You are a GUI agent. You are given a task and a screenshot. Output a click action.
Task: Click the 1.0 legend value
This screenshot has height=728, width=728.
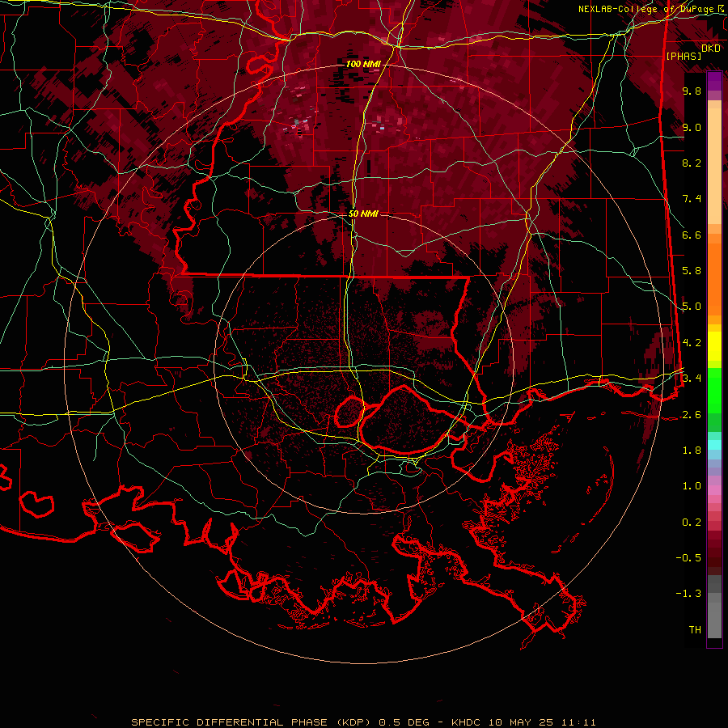point(692,486)
